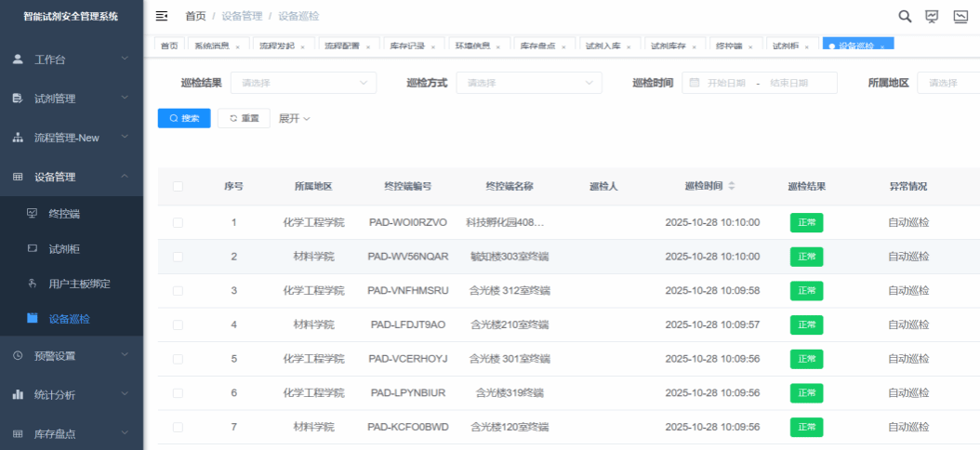The height and width of the screenshot is (450, 980).
Task: Open the 巡检结果 dropdown
Action: coord(303,83)
